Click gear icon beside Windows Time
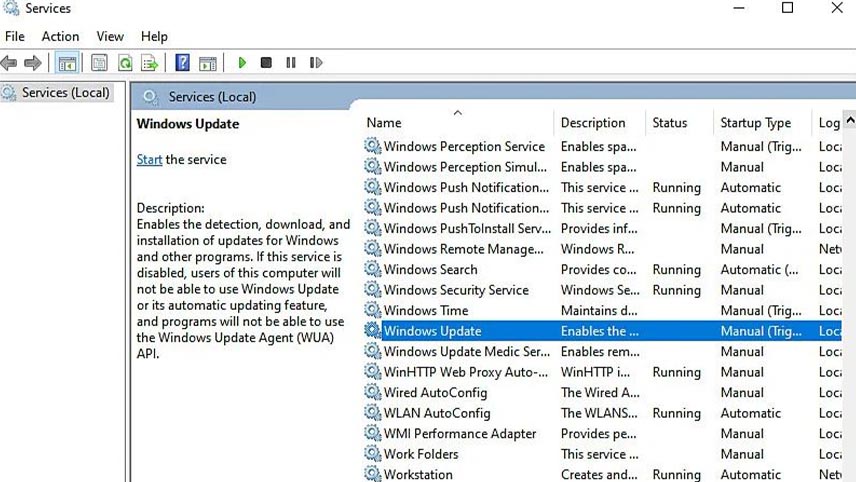856x482 pixels. (x=372, y=310)
